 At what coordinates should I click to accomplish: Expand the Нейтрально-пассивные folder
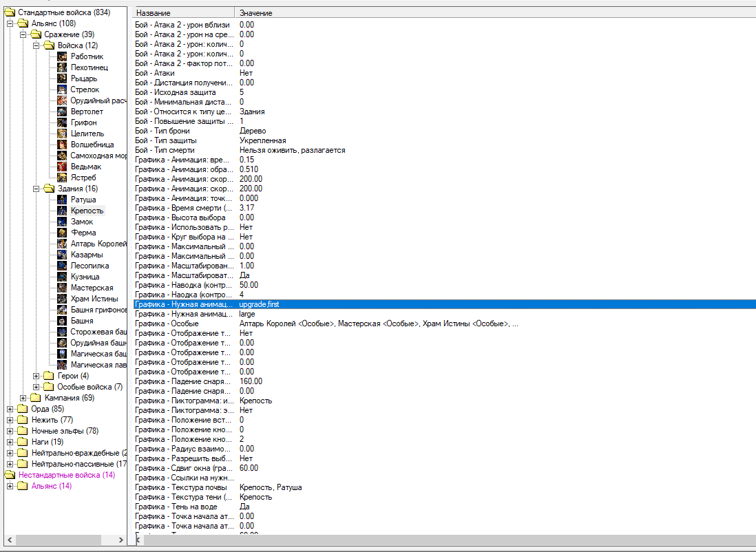[10, 465]
